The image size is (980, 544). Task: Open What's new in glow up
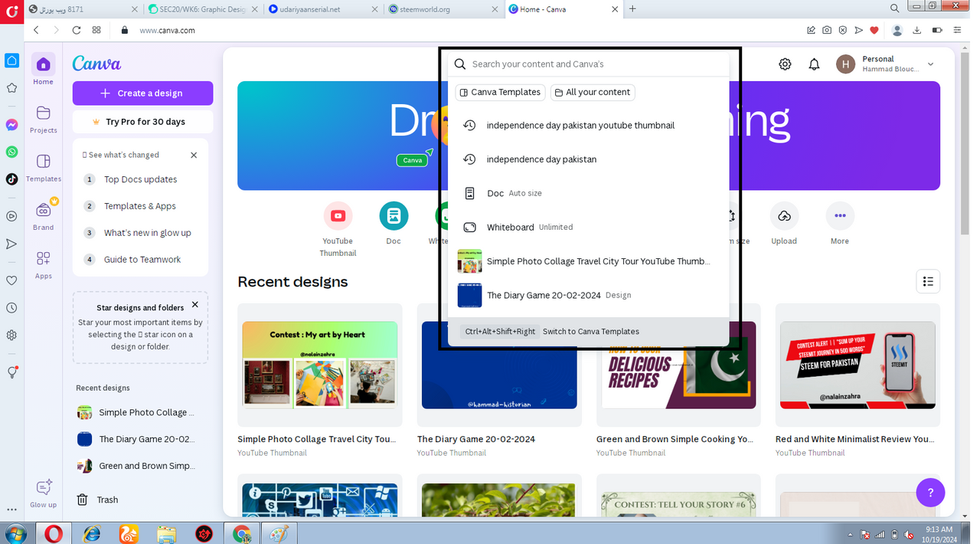[140, 233]
